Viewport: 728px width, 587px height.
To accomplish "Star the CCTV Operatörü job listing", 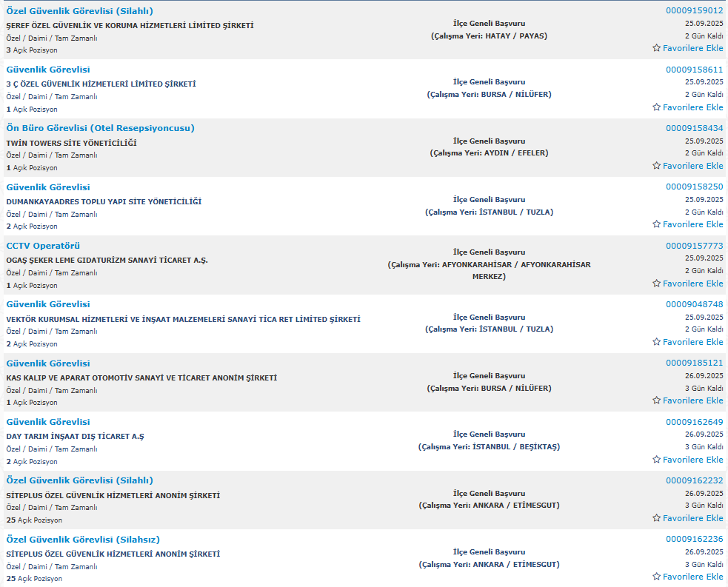I will [x=656, y=284].
